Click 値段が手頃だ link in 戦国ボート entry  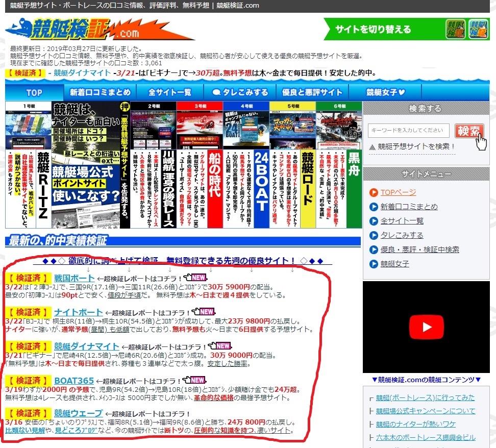coord(127,295)
